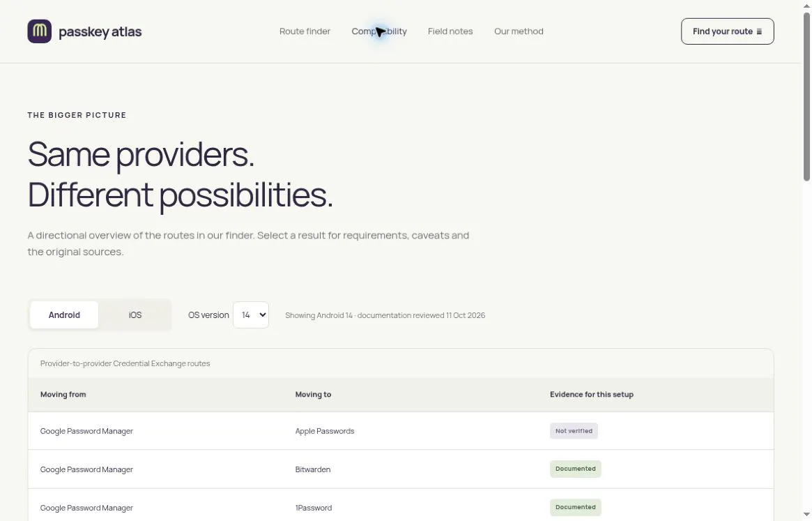Screen dimensions: 812x521
Task: Click the 'A directional overview' intro paragraph
Action: [249, 243]
